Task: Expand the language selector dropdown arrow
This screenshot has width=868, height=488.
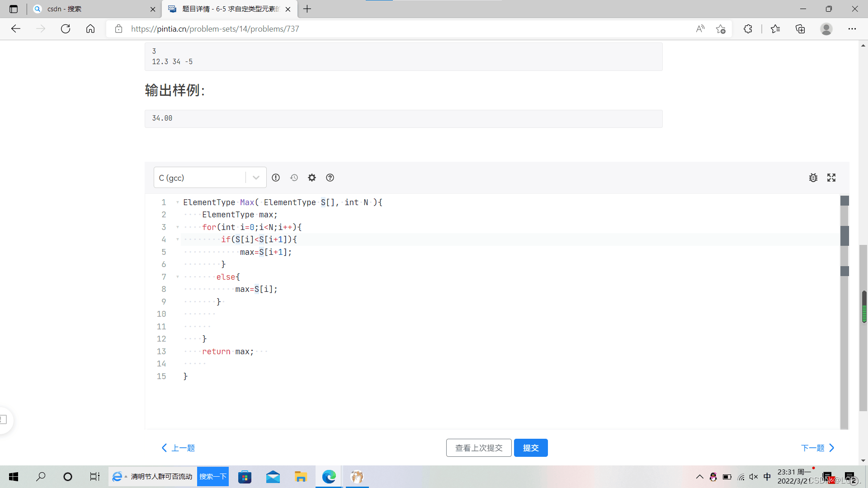Action: coord(256,178)
